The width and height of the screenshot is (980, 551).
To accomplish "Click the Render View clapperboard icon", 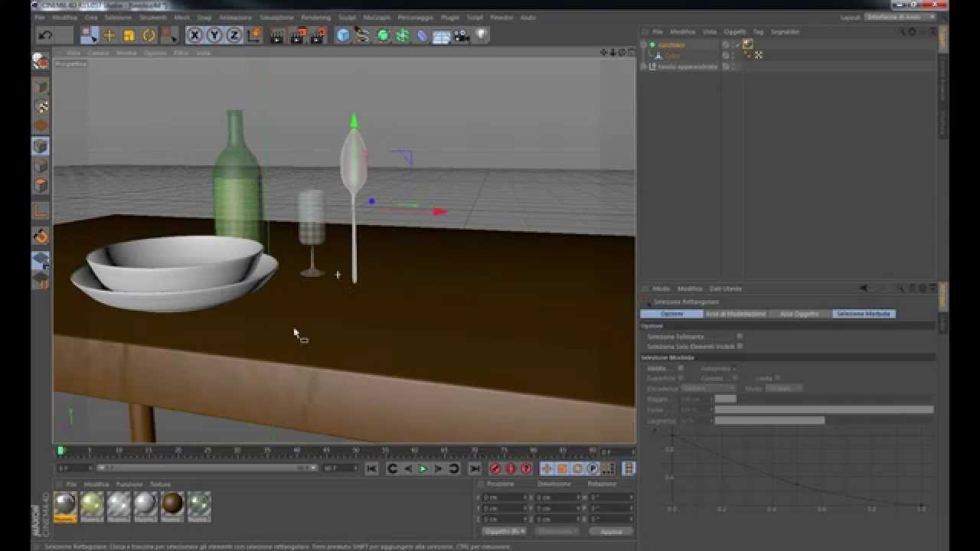I will point(277,35).
